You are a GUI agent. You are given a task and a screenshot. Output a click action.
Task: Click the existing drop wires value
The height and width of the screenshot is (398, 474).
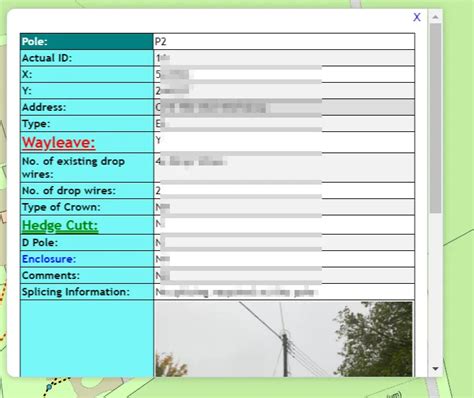(284, 168)
